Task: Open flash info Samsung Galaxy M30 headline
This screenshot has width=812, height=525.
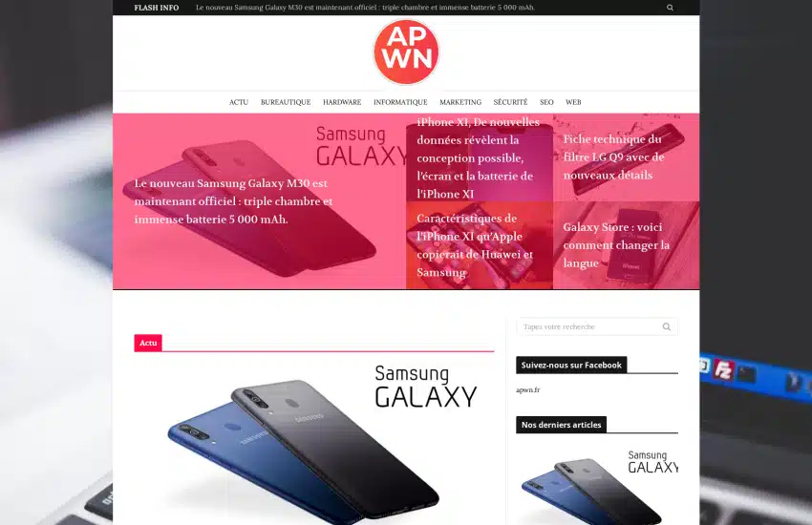Action: pyautogui.click(x=365, y=8)
